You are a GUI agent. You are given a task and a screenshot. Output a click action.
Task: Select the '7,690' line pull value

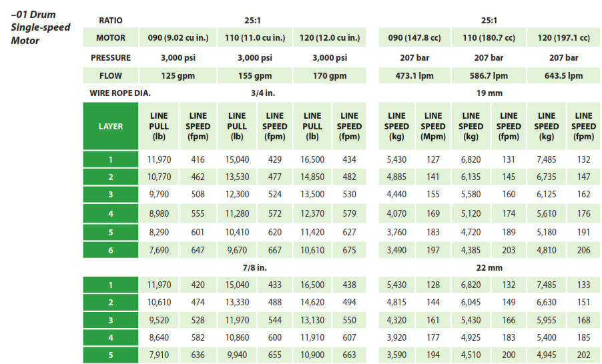tap(159, 250)
